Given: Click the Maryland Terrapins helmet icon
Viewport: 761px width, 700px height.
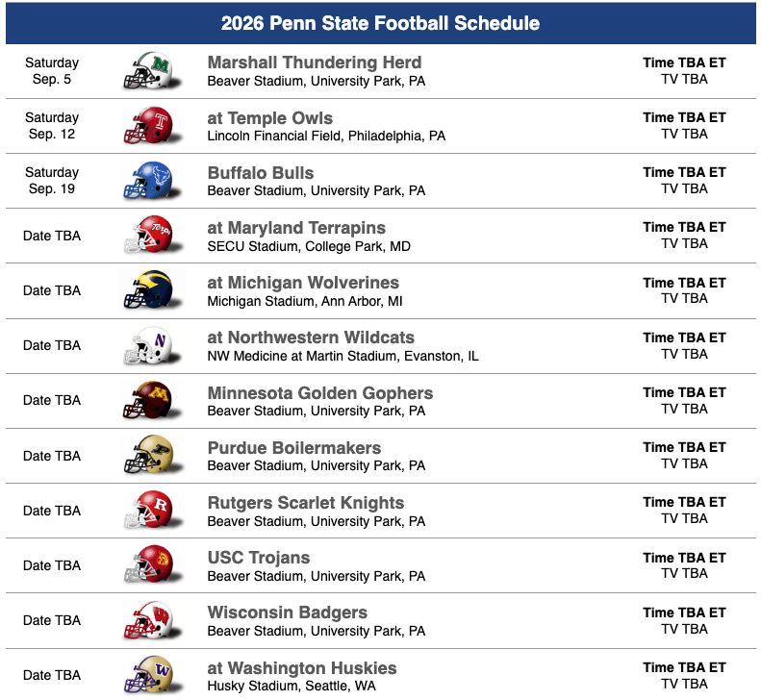Looking at the screenshot, I should [x=147, y=235].
